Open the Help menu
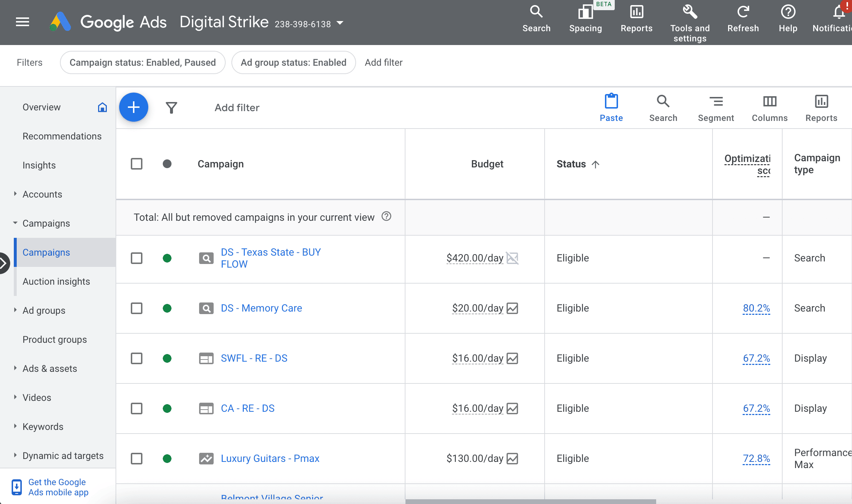 788,19
